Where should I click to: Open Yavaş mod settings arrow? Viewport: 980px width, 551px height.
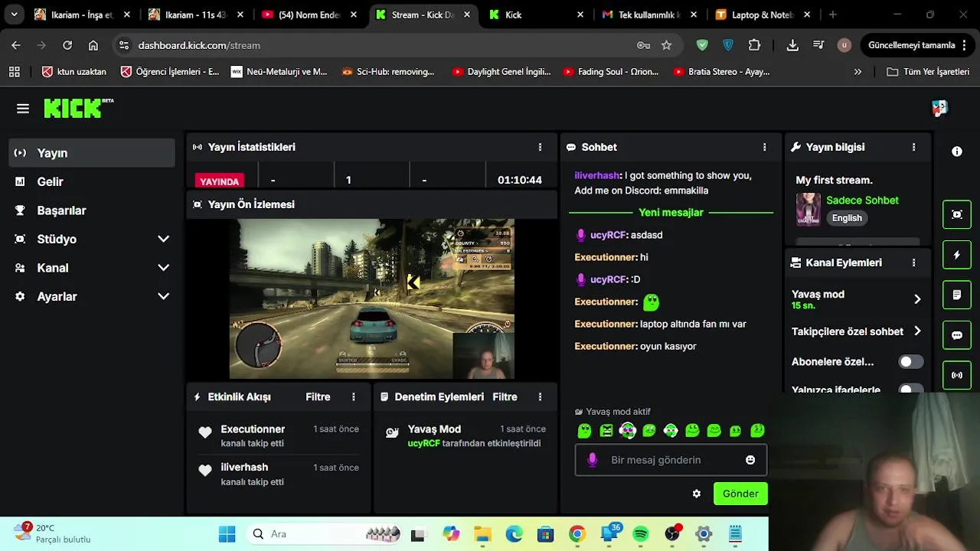coord(917,299)
